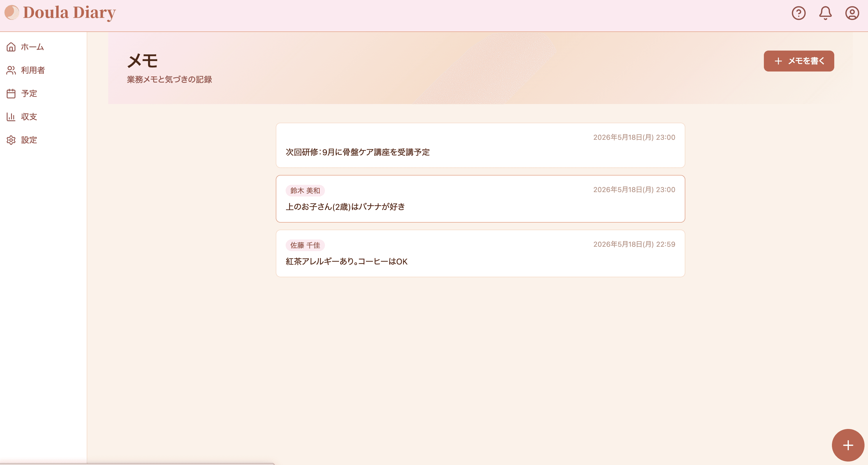
Task: Click the メモを書く button
Action: (x=798, y=61)
